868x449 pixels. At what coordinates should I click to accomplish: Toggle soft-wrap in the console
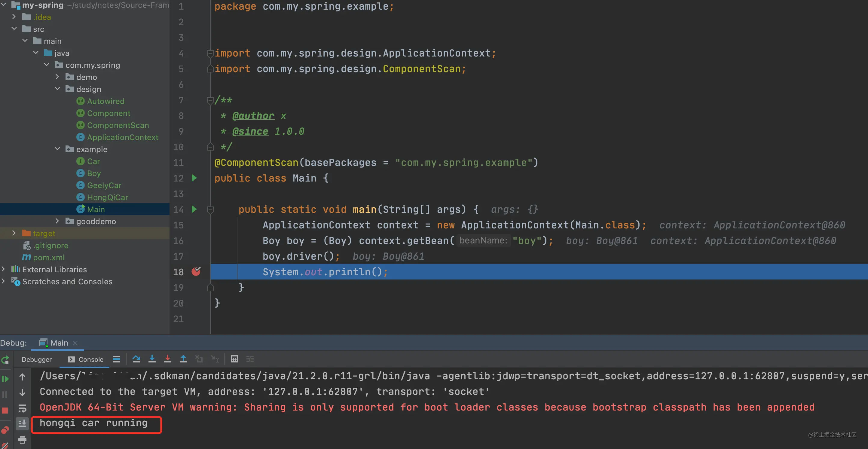pos(22,408)
